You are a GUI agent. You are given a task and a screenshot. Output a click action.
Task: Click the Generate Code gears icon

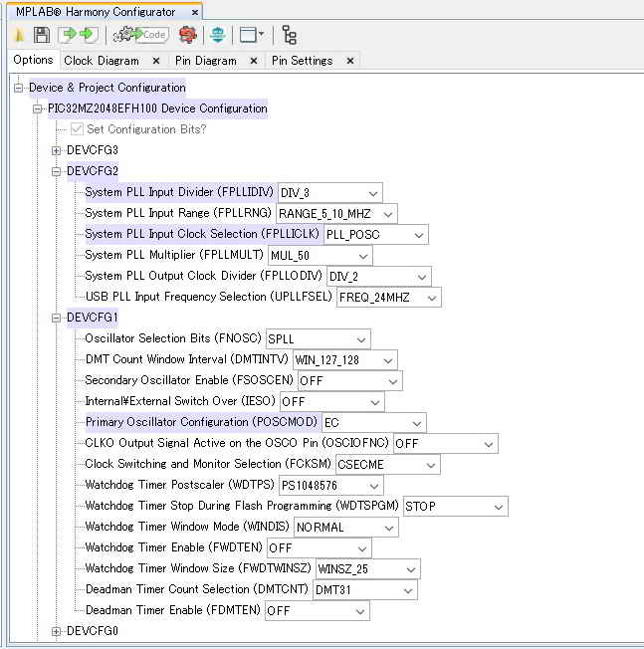[x=140, y=35]
